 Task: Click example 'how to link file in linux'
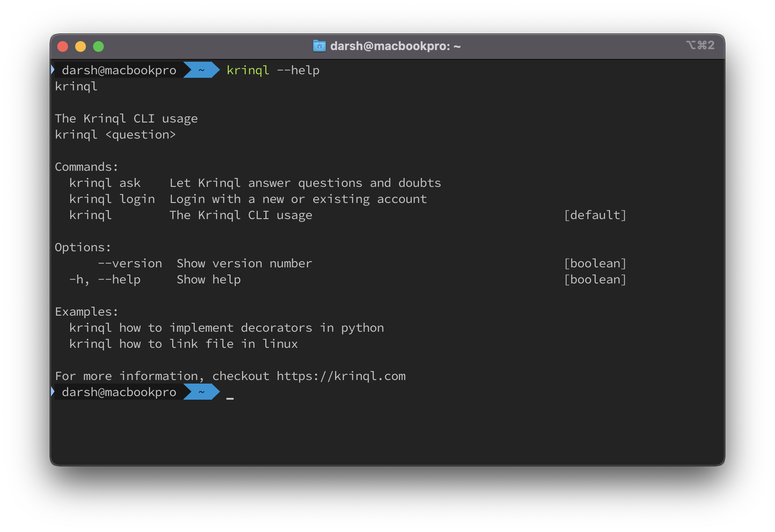[x=209, y=344]
